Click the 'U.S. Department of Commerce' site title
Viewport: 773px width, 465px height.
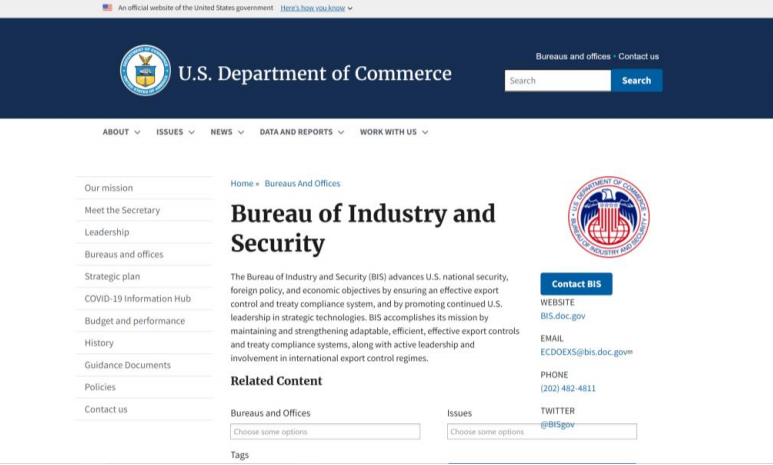click(315, 73)
